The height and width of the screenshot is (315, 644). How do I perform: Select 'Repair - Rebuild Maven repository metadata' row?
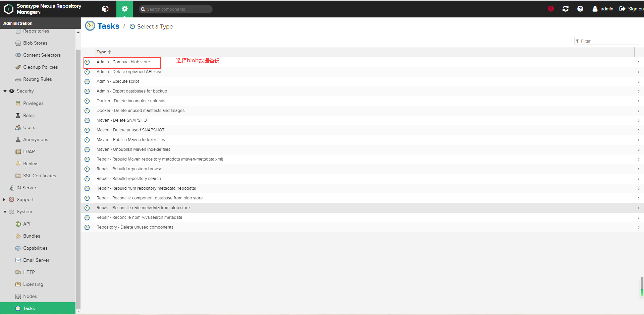click(x=363, y=159)
